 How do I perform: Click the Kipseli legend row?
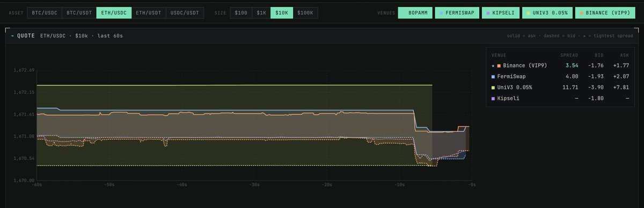tap(560, 99)
